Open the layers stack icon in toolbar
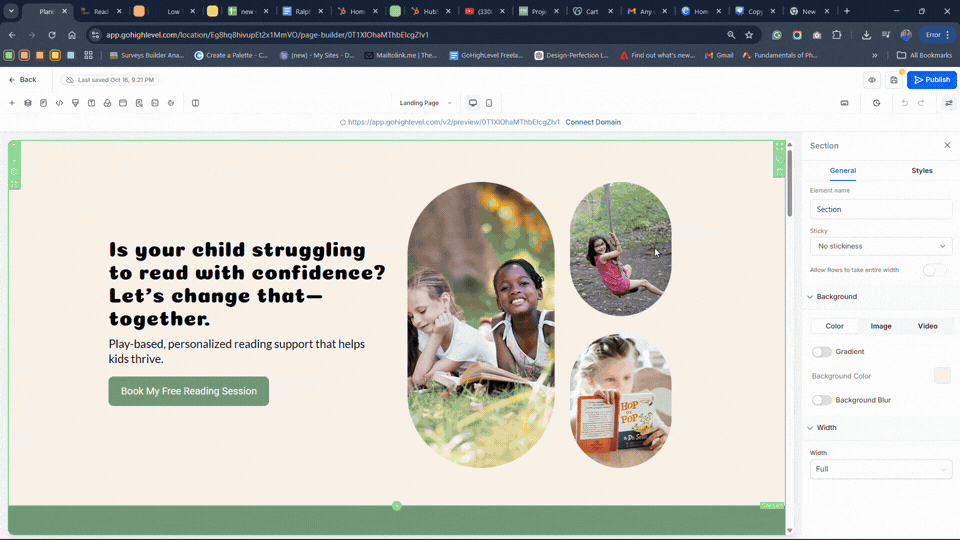The height and width of the screenshot is (540, 960). pyautogui.click(x=28, y=103)
